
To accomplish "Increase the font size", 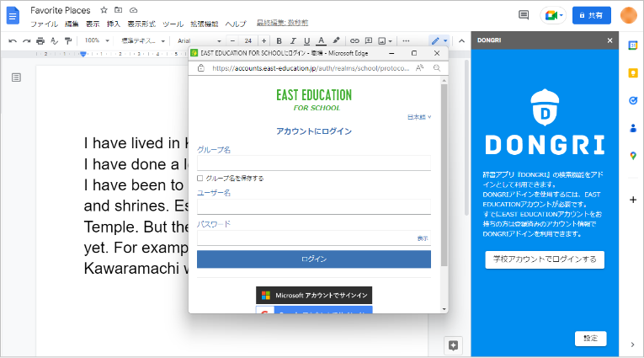I will [x=263, y=40].
